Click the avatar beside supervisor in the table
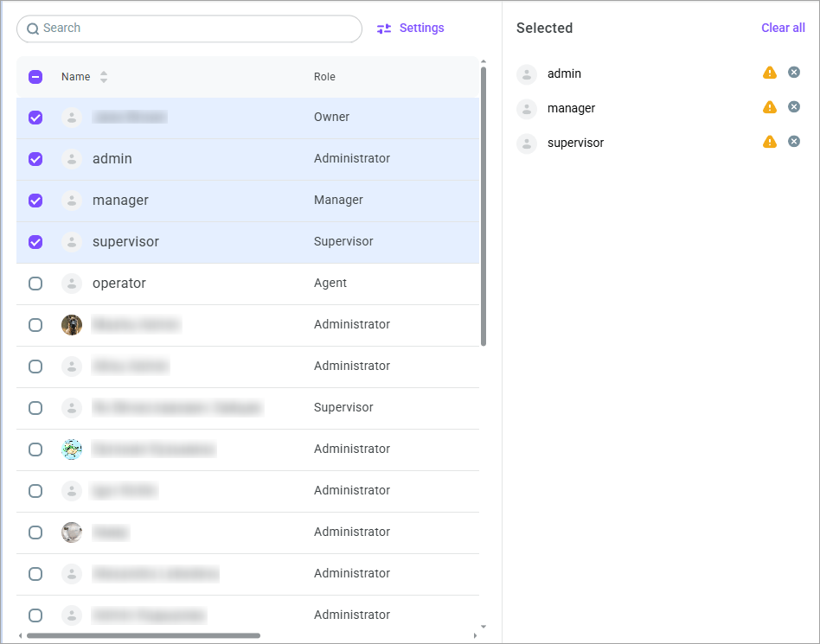This screenshot has width=820, height=644. coord(72,242)
